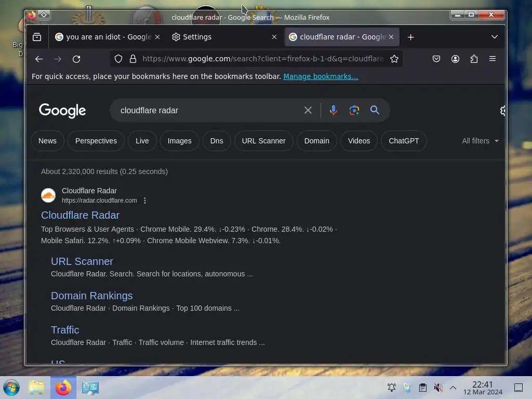
Task: Open the three-dot menu beside radar.cloudflare.com
Action: coord(145,201)
